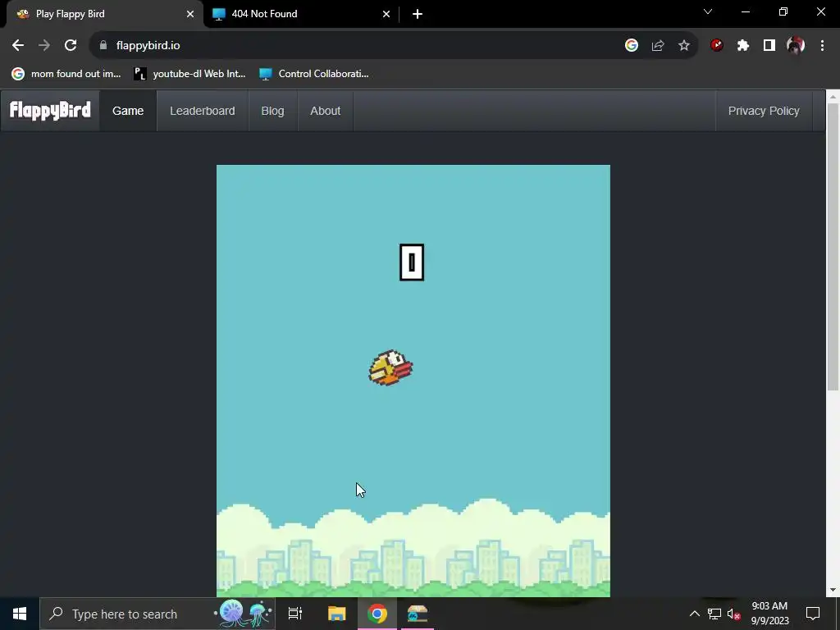The height and width of the screenshot is (630, 840).
Task: Click the jellyfish search highlight icon
Action: click(244, 614)
